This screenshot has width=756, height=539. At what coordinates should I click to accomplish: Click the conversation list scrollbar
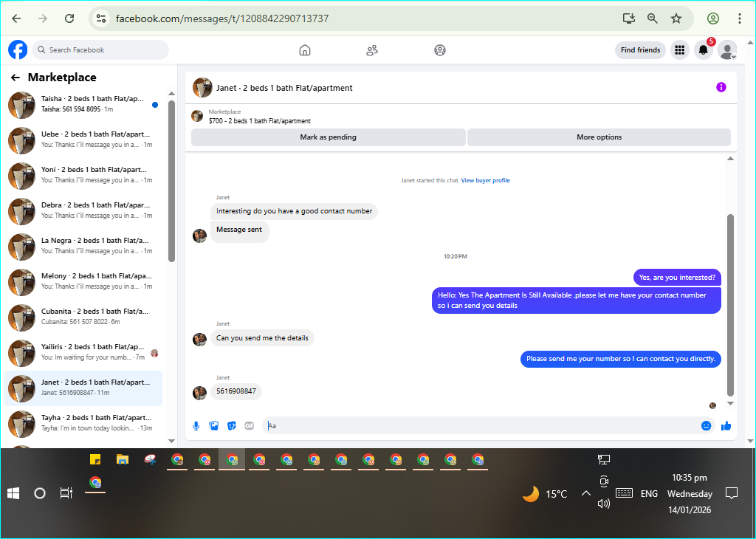click(171, 181)
